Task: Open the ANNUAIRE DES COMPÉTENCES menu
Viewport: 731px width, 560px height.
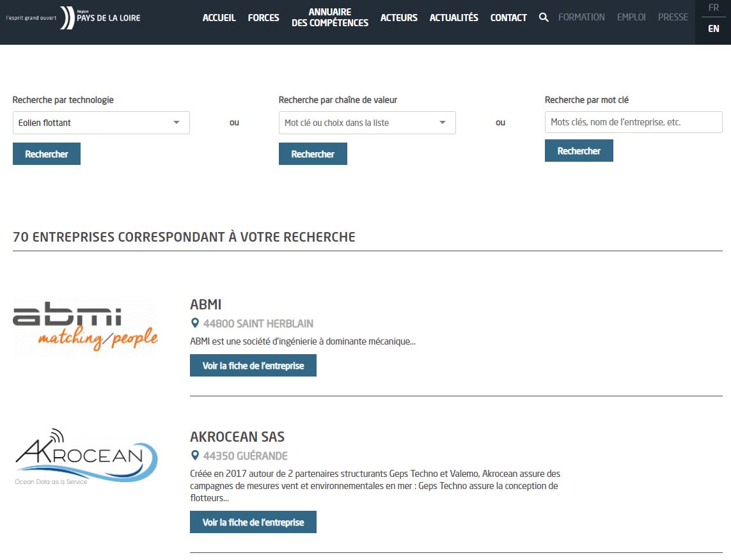Action: (329, 17)
